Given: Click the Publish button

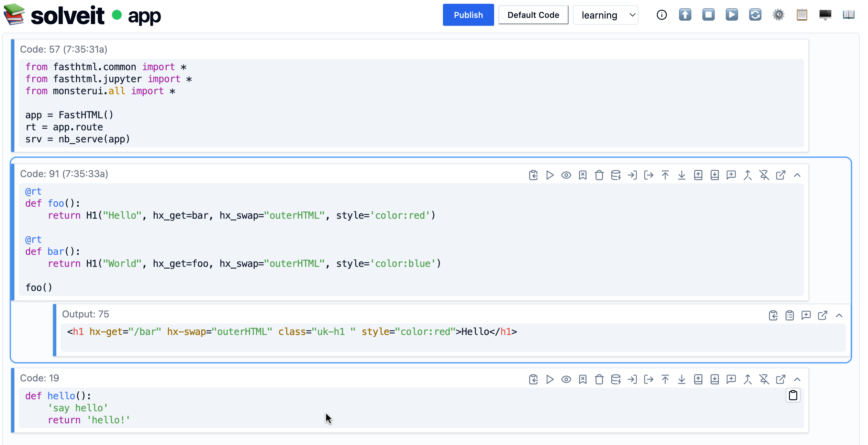Looking at the screenshot, I should point(468,15).
